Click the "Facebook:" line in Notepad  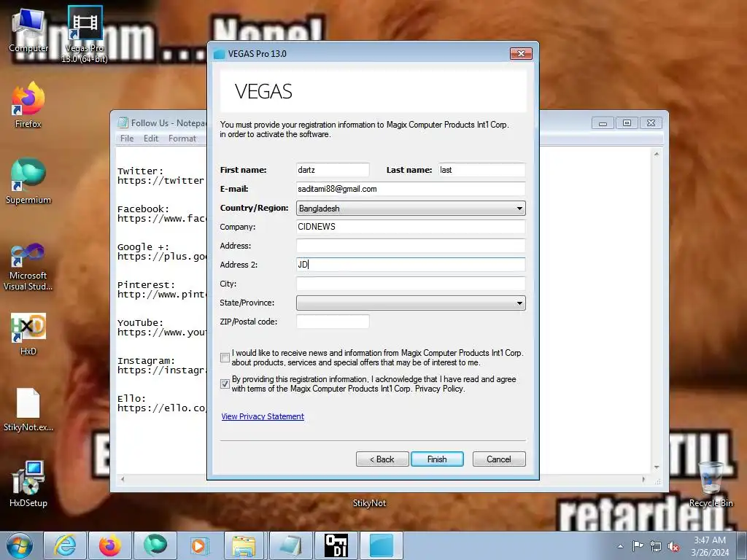144,209
